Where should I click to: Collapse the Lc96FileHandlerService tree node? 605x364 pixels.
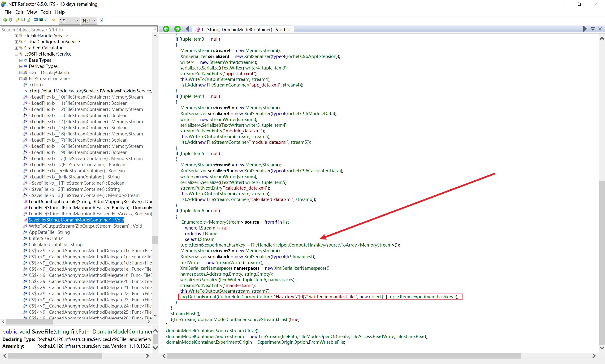(x=16, y=54)
